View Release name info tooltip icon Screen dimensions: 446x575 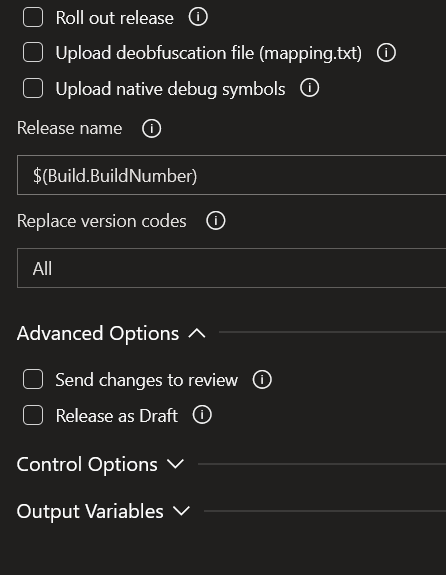pos(151,128)
